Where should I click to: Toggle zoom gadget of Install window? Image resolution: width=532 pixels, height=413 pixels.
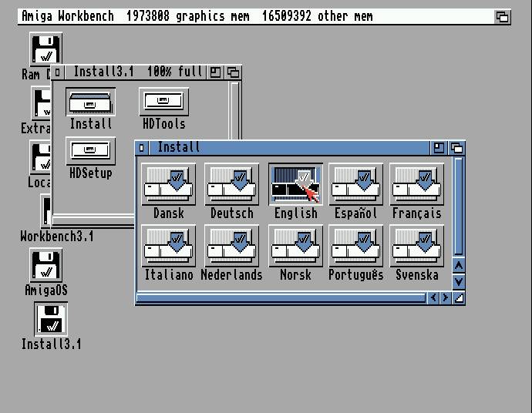(439, 147)
